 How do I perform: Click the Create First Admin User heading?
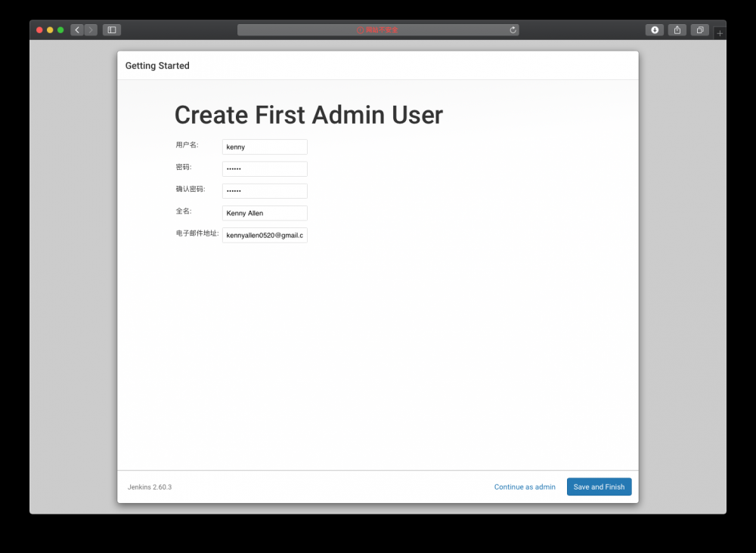(308, 115)
